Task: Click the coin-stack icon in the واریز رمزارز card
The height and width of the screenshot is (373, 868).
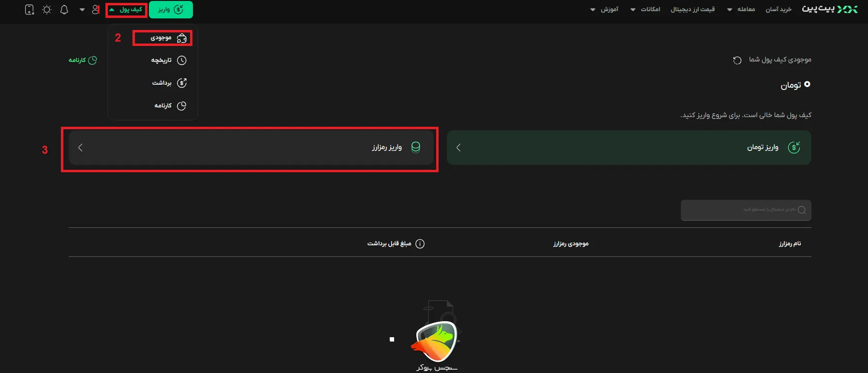Action: 415,148
